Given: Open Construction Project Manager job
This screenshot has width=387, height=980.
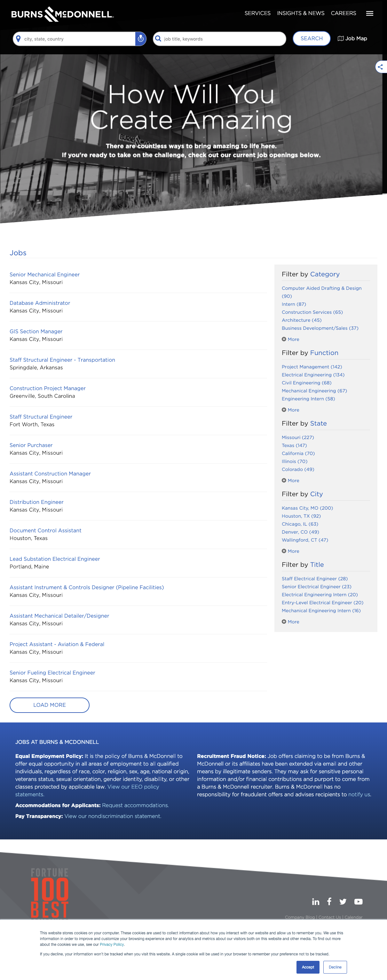Looking at the screenshot, I should point(48,389).
